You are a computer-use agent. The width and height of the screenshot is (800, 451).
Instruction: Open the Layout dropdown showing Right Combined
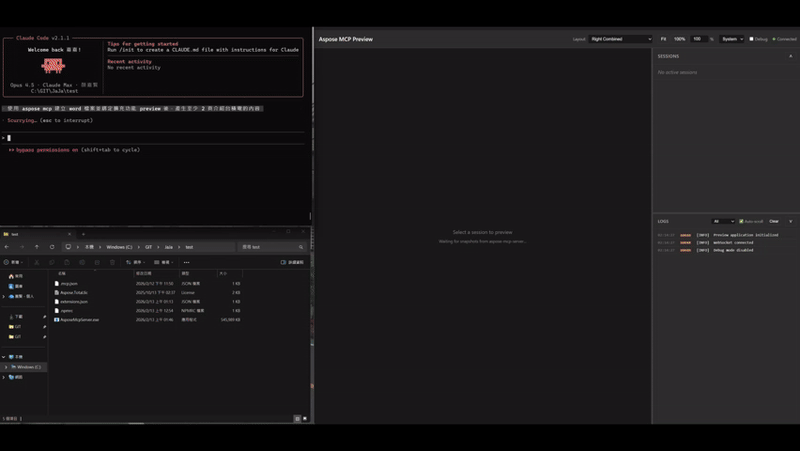pyautogui.click(x=620, y=39)
